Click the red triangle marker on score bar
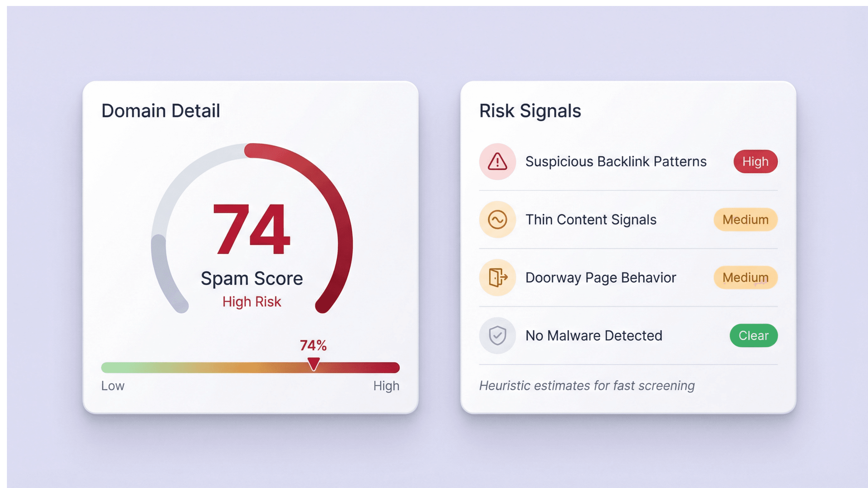This screenshot has width=868, height=488. click(x=314, y=364)
